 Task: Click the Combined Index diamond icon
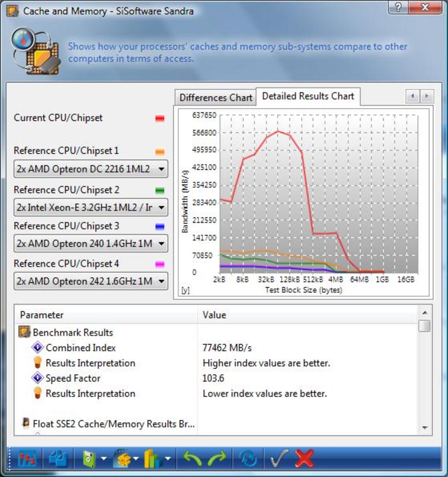38,347
